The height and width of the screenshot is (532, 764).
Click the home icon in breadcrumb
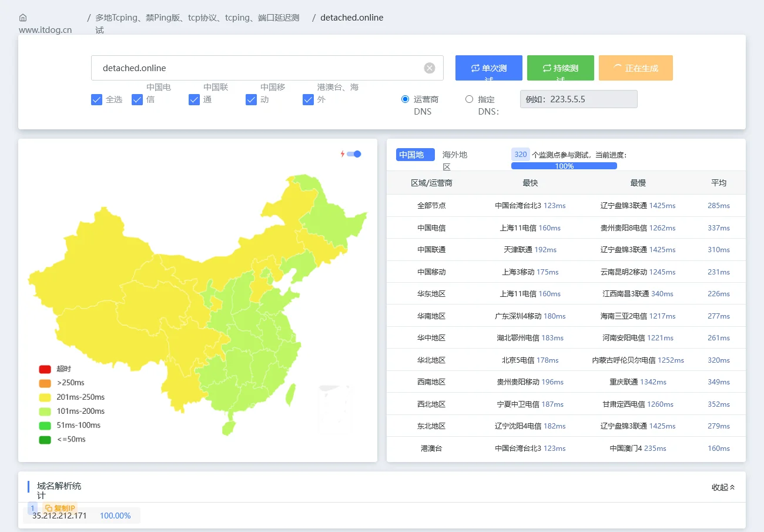(x=23, y=18)
